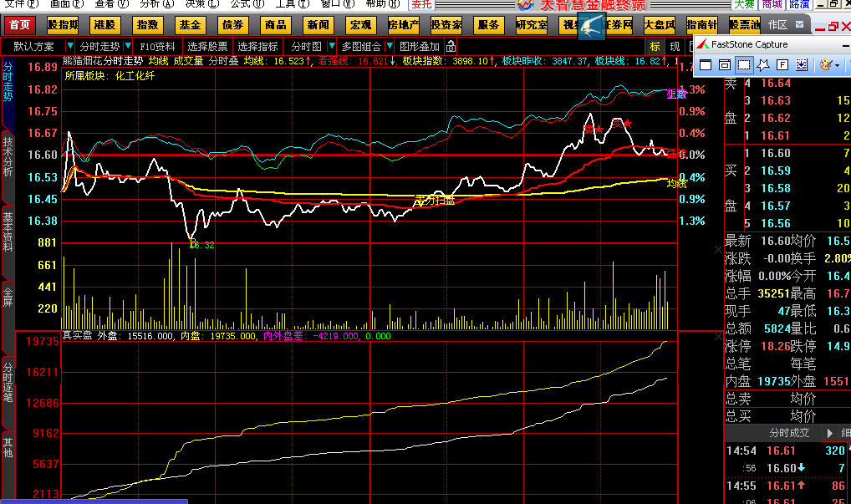Expand 分时走势 dropdown arrow in toolbar
This screenshot has width=851, height=504.
click(128, 46)
